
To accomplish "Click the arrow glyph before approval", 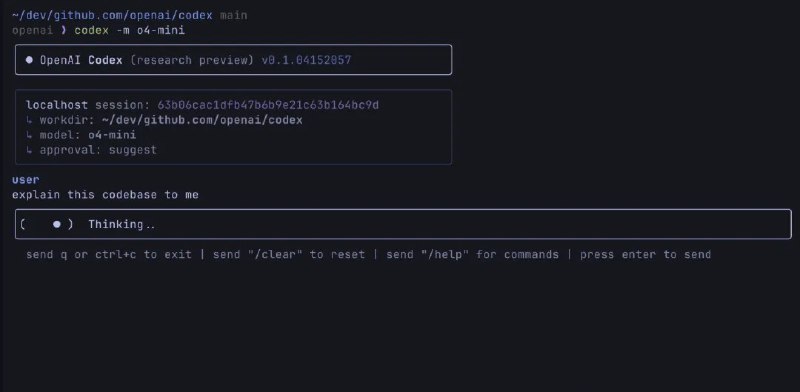I will [29, 150].
